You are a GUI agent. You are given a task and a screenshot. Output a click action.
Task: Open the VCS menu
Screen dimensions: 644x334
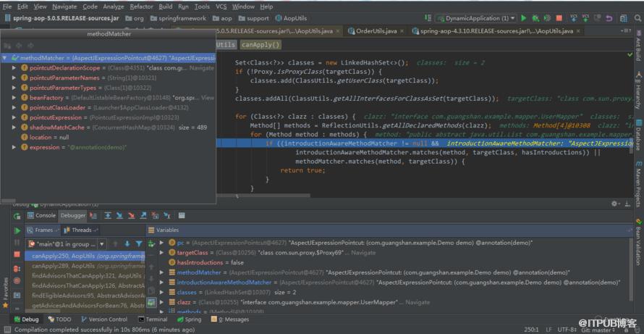[x=221, y=7]
